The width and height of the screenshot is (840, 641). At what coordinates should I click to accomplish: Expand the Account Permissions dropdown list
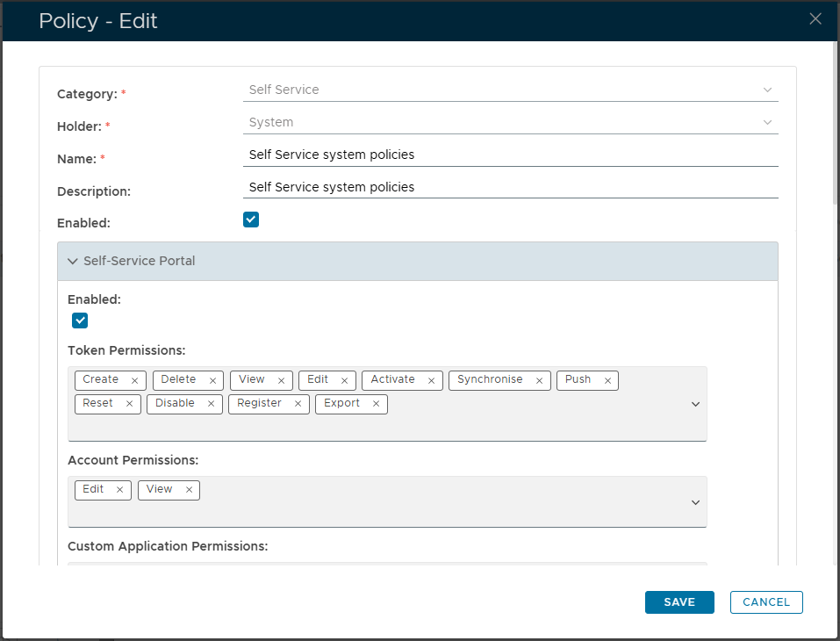click(695, 502)
